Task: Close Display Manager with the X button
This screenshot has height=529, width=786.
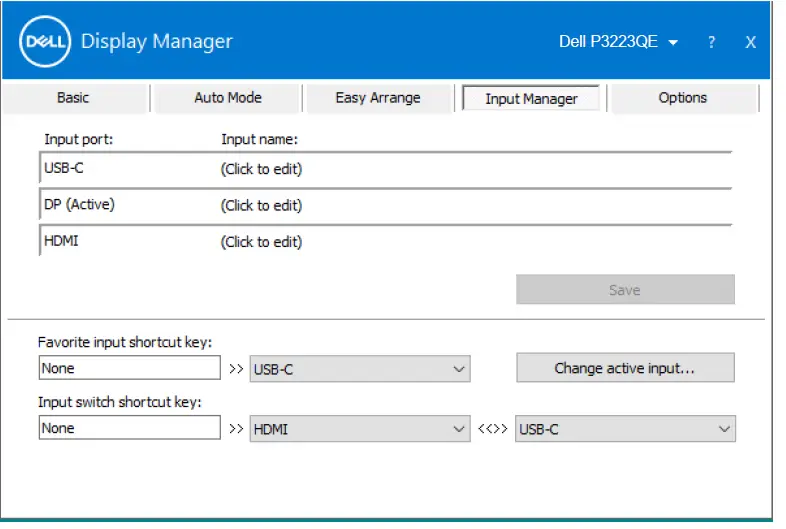Action: 750,42
